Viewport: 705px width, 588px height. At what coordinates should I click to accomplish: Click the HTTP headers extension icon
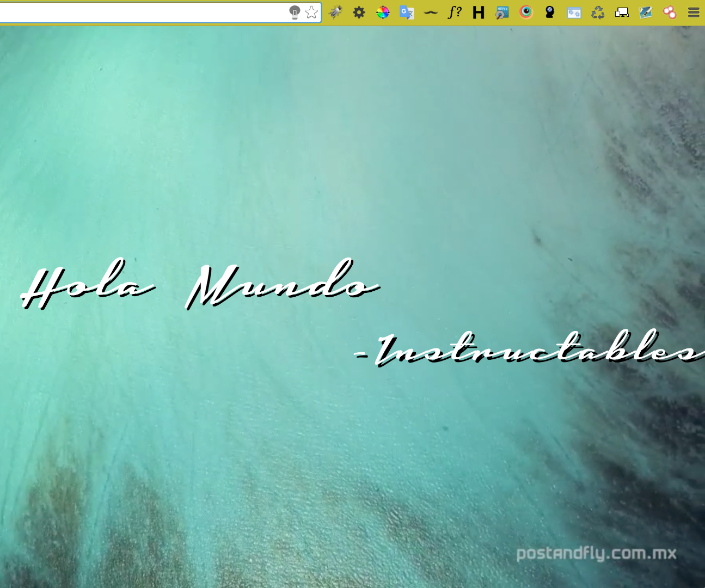[502, 12]
